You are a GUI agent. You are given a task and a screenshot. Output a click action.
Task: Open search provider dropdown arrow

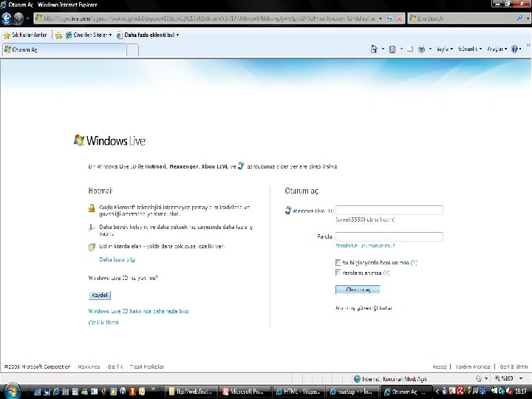pos(528,18)
